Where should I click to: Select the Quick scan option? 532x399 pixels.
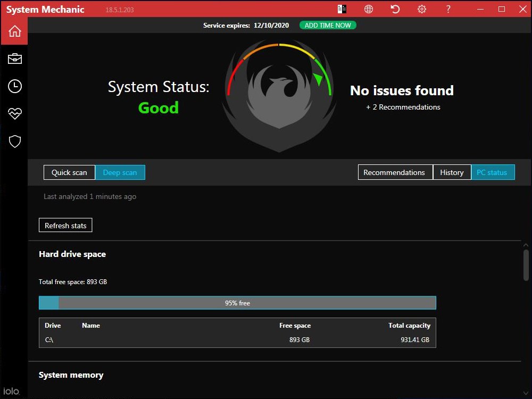click(69, 172)
